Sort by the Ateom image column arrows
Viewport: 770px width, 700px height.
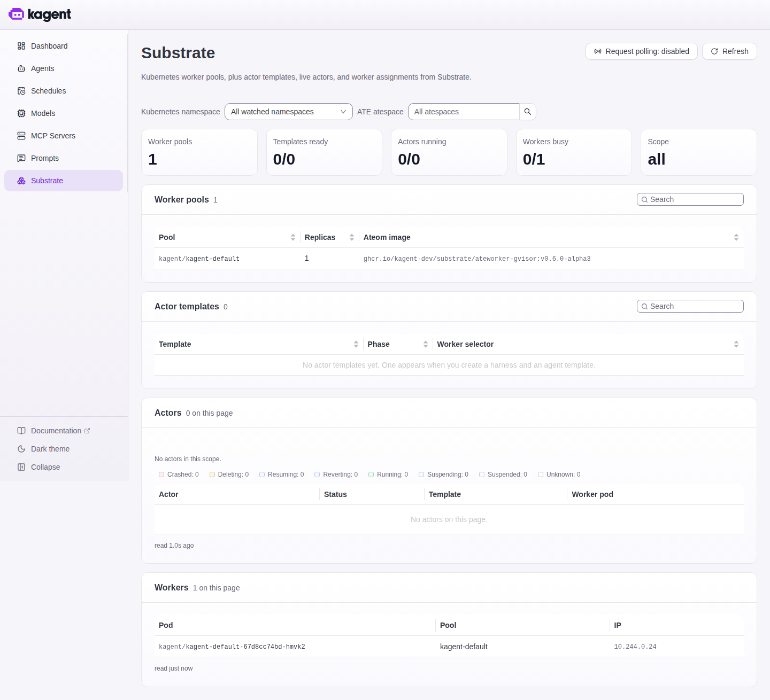(x=736, y=237)
